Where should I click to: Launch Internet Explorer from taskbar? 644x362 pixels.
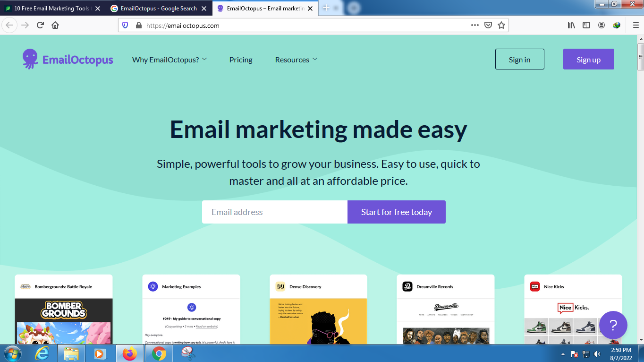pyautogui.click(x=43, y=353)
